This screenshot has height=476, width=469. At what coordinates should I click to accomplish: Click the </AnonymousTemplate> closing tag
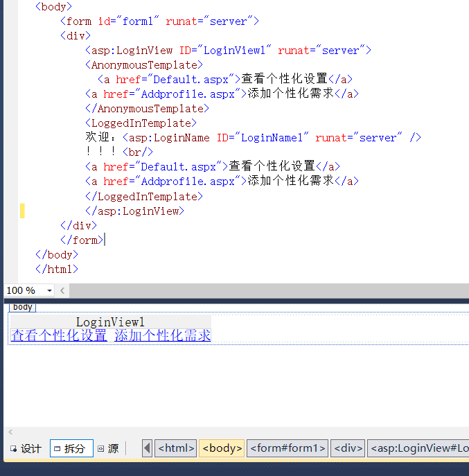(x=148, y=109)
